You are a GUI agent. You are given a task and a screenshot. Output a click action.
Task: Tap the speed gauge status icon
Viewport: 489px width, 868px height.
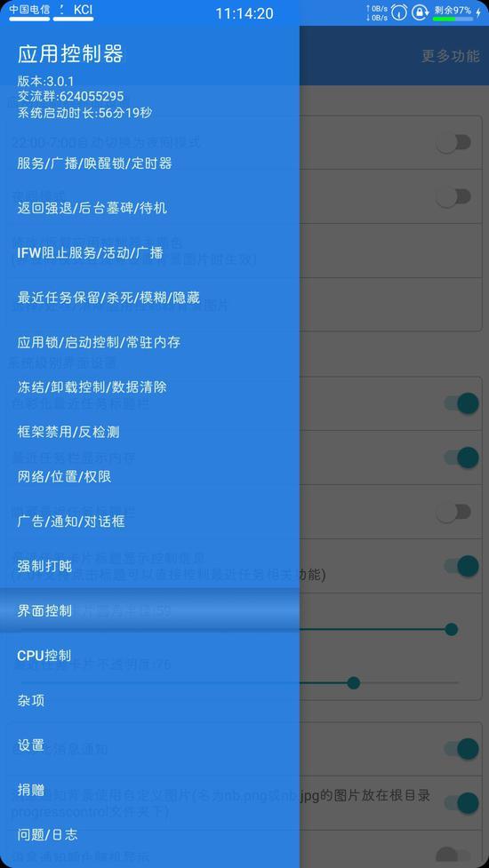pos(398,12)
